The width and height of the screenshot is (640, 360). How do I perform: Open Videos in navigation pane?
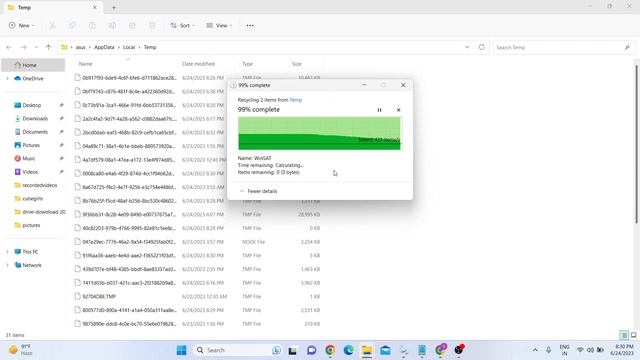point(30,172)
